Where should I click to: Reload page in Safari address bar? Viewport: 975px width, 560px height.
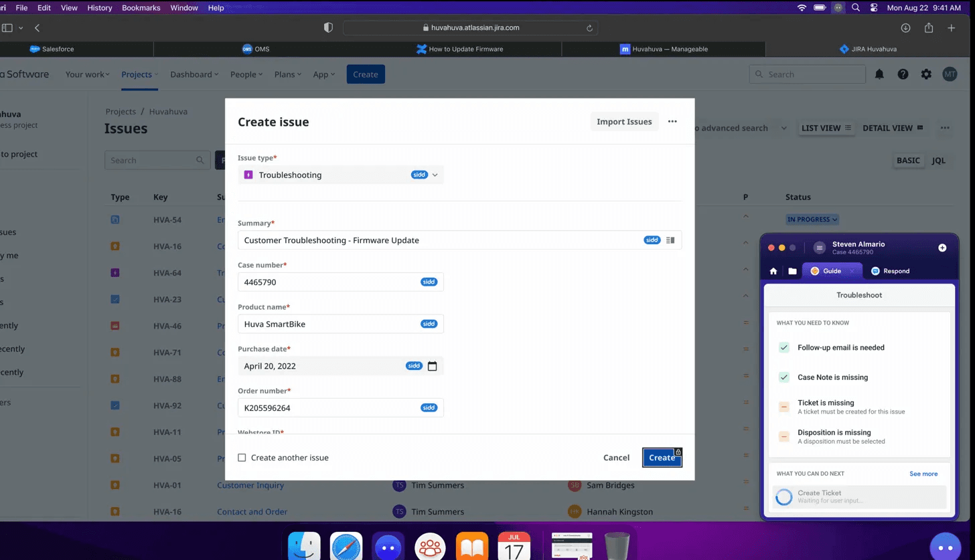pos(589,28)
